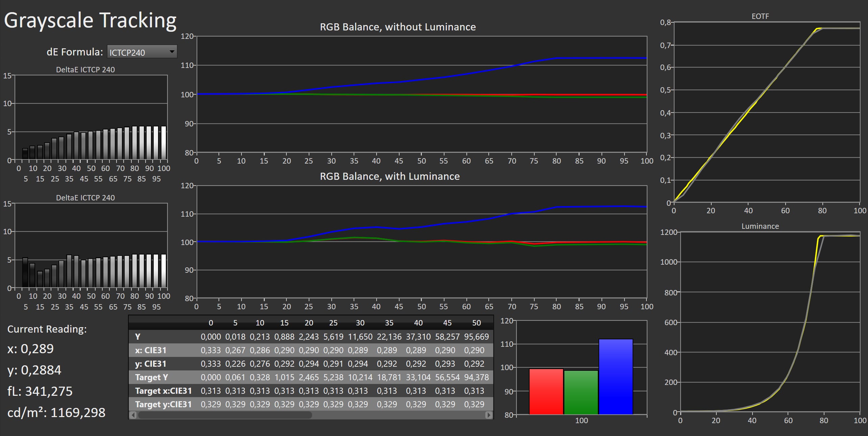Viewport: 868px width, 436px height.
Task: Click the x: CIE31 row label
Action: (151, 350)
